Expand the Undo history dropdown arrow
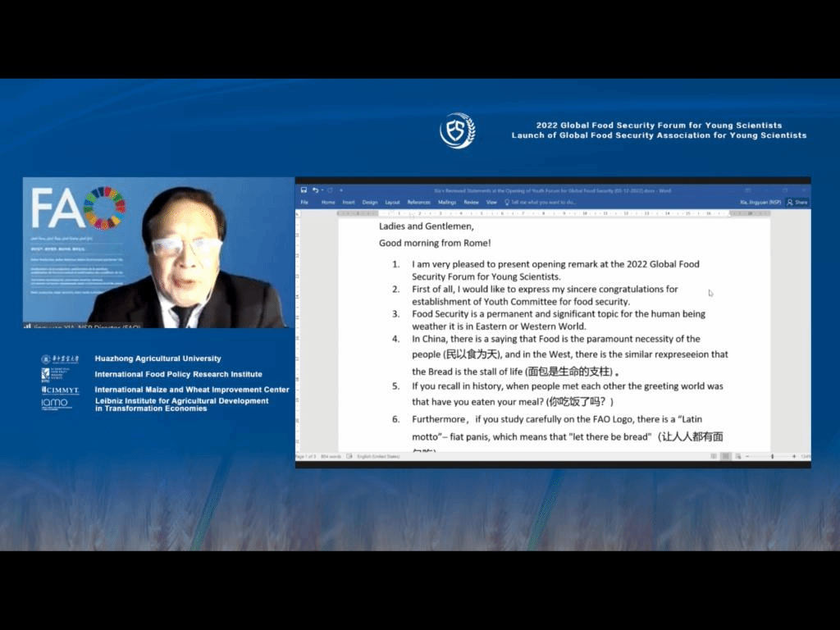Viewport: 840px width, 630px height. (x=322, y=190)
